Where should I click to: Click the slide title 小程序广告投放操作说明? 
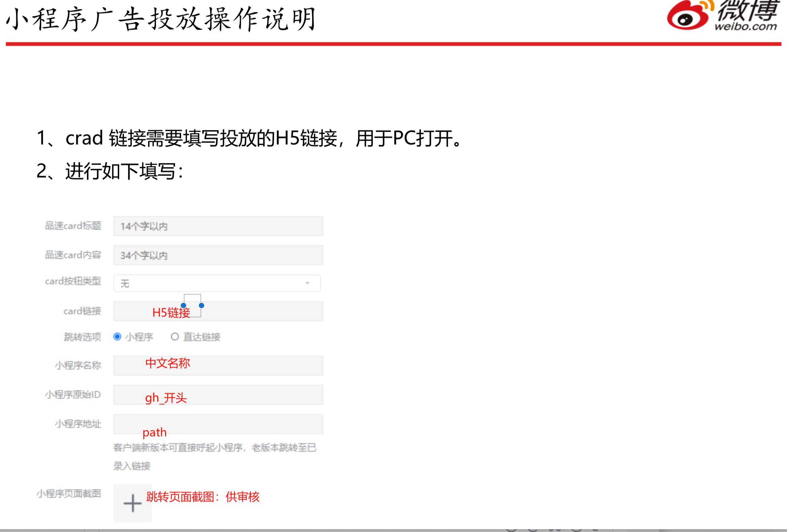click(x=162, y=19)
